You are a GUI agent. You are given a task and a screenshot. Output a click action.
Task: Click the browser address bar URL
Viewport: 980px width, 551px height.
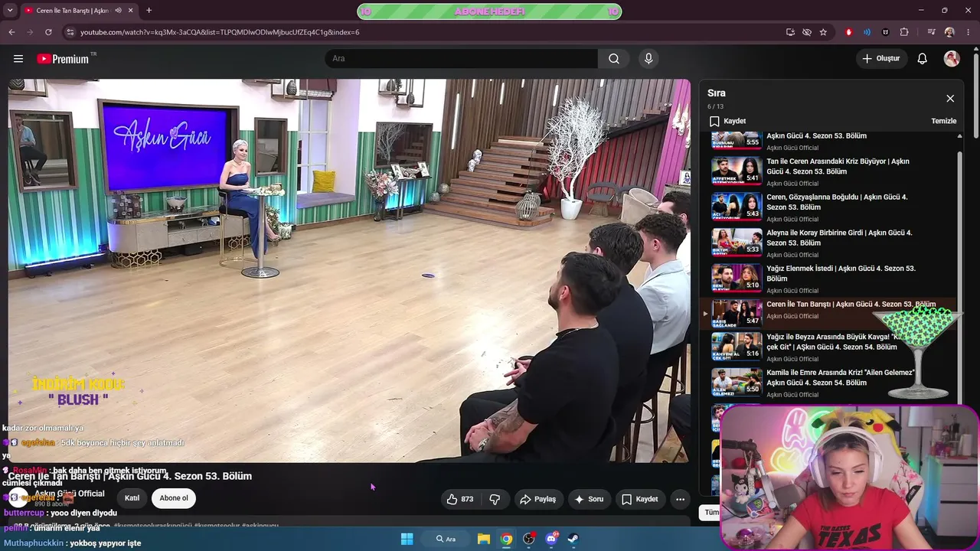pos(220,32)
